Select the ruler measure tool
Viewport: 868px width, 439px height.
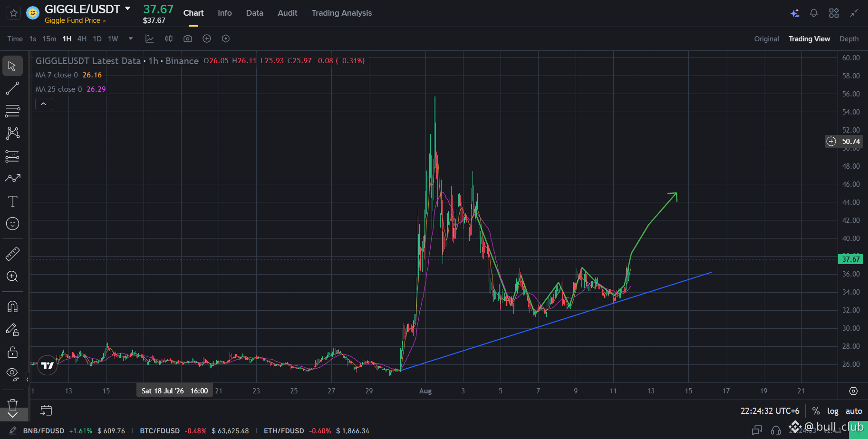[12, 254]
